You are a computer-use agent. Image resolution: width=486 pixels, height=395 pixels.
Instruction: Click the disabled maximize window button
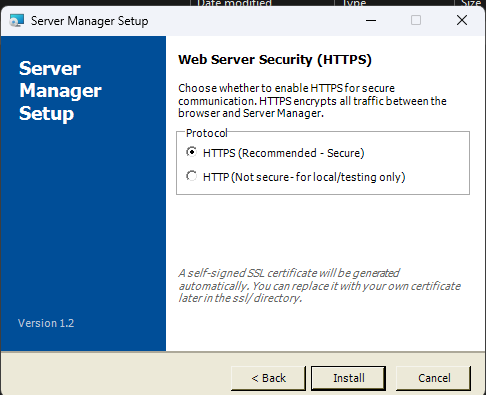(416, 20)
